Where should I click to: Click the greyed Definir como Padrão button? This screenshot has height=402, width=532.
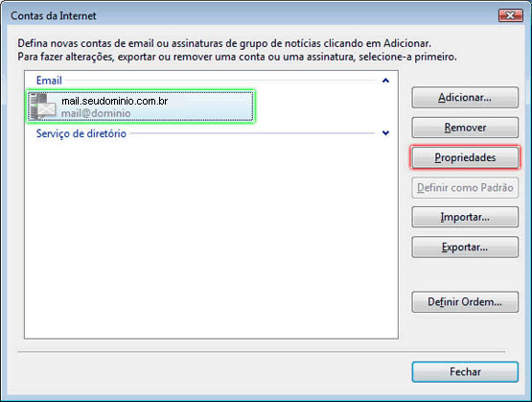(x=465, y=187)
